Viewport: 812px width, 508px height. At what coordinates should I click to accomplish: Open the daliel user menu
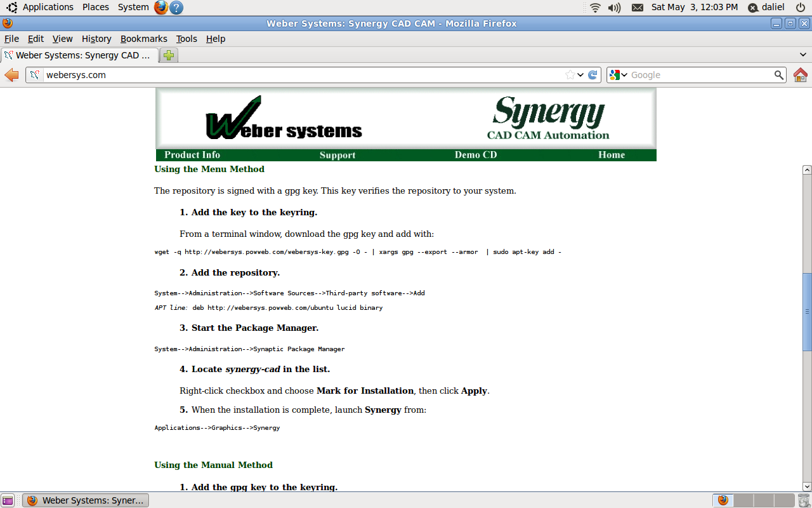(x=766, y=8)
